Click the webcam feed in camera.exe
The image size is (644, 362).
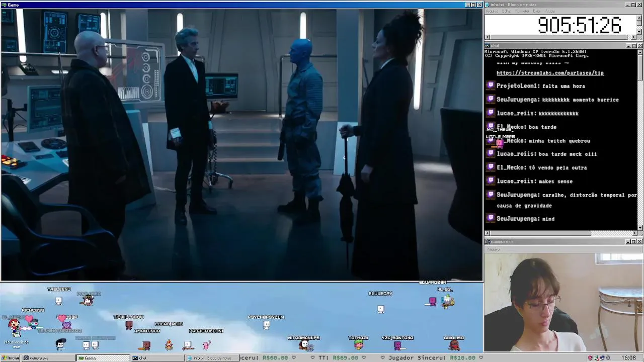click(x=563, y=302)
